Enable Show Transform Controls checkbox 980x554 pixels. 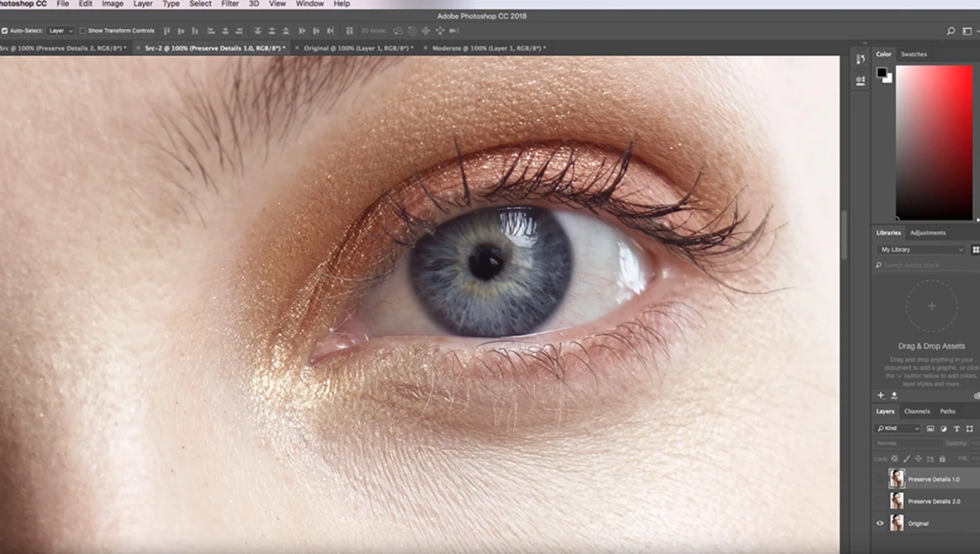83,31
